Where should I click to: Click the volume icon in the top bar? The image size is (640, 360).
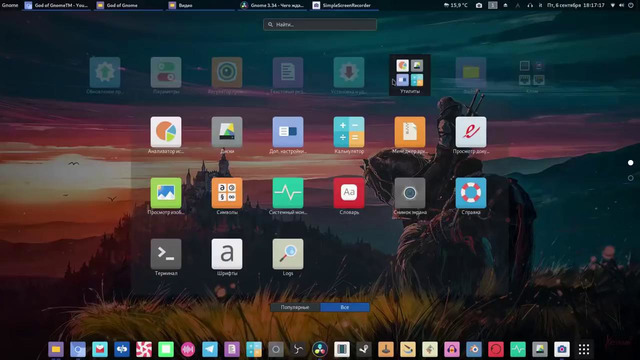622,5
